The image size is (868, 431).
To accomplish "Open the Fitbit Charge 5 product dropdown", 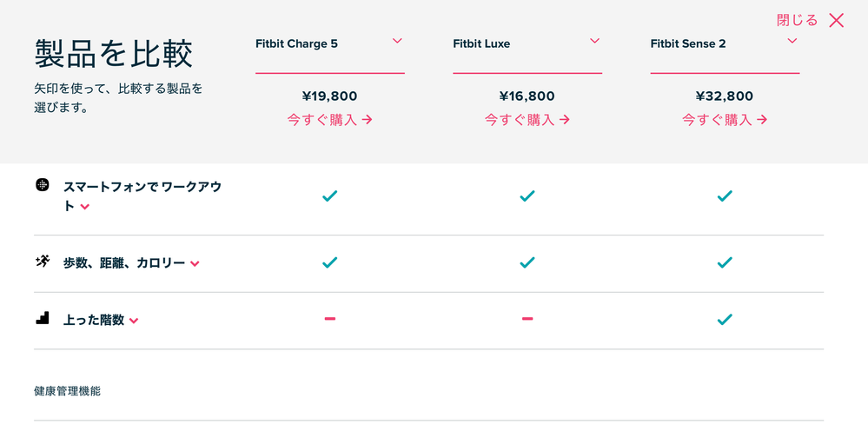I will pyautogui.click(x=397, y=41).
